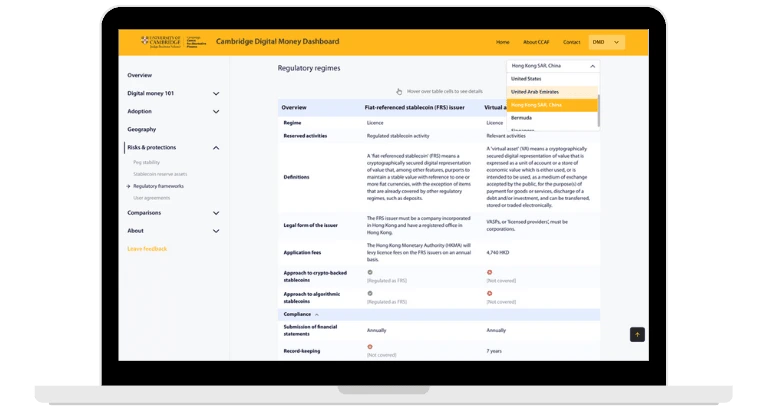Open Geography in the sidebar
Image resolution: width=767 pixels, height=410 pixels.
coord(141,130)
